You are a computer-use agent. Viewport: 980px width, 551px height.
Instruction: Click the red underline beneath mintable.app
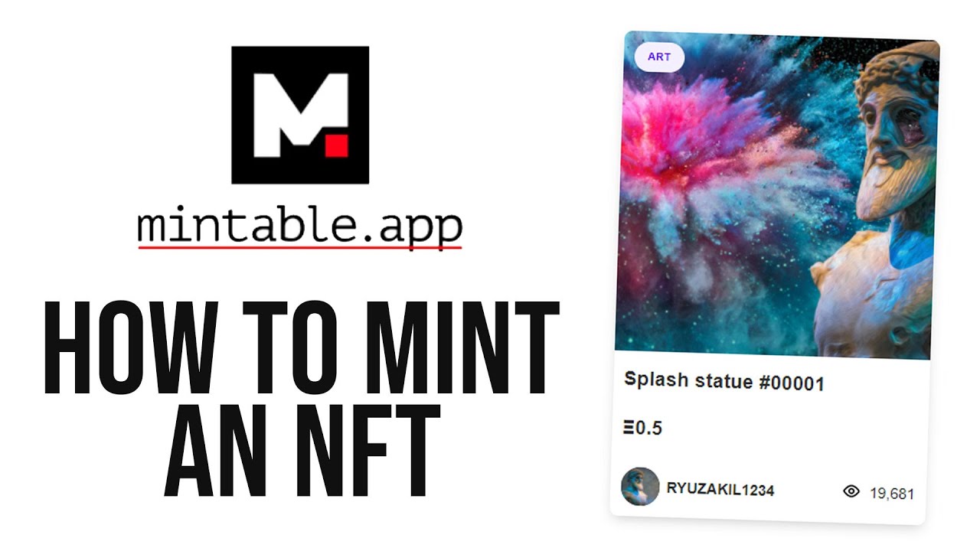pyautogui.click(x=300, y=247)
